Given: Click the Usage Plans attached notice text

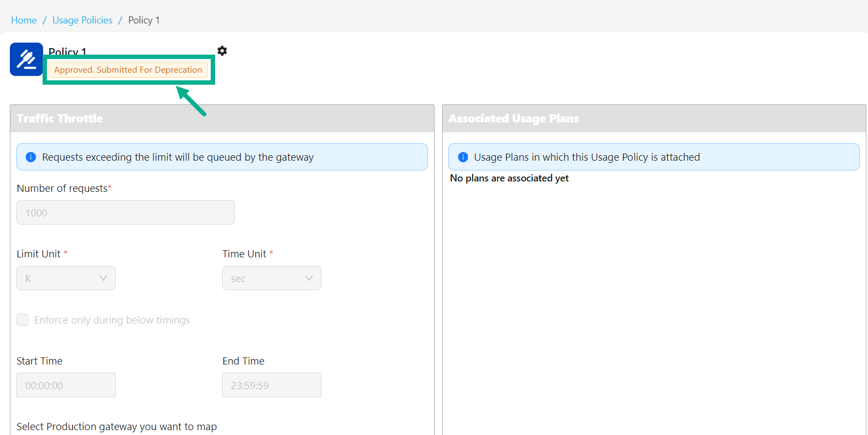Looking at the screenshot, I should [587, 157].
